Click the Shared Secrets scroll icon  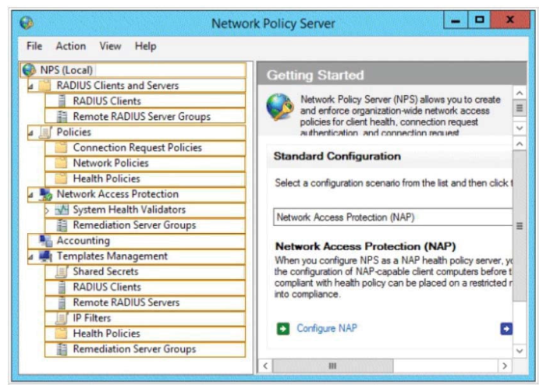pos(62,272)
